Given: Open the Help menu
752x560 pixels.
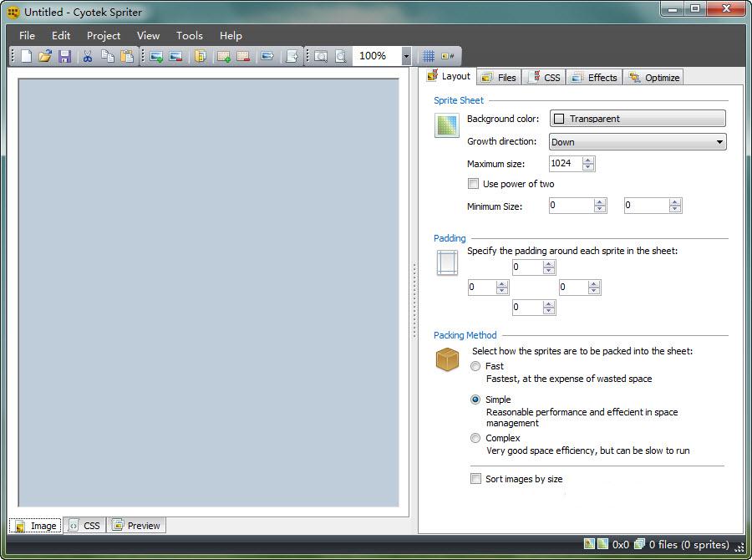Looking at the screenshot, I should (x=231, y=35).
